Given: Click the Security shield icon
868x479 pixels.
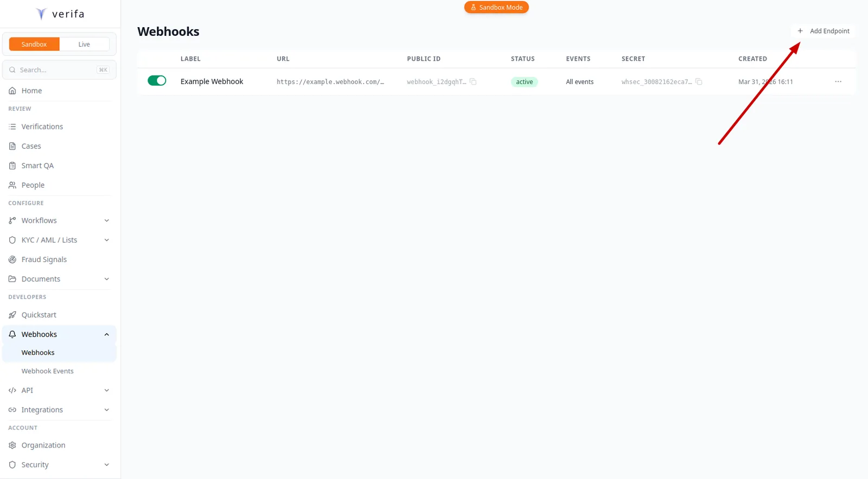Looking at the screenshot, I should tap(12, 464).
